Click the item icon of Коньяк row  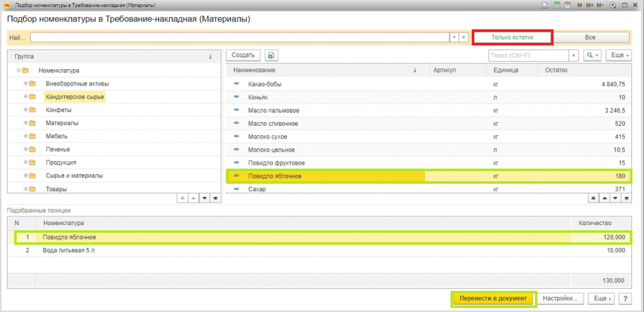point(236,97)
